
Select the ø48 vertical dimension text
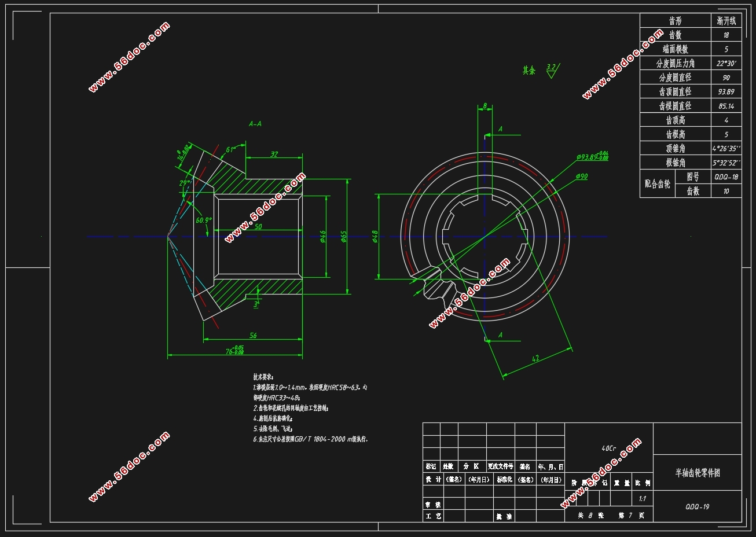375,237
